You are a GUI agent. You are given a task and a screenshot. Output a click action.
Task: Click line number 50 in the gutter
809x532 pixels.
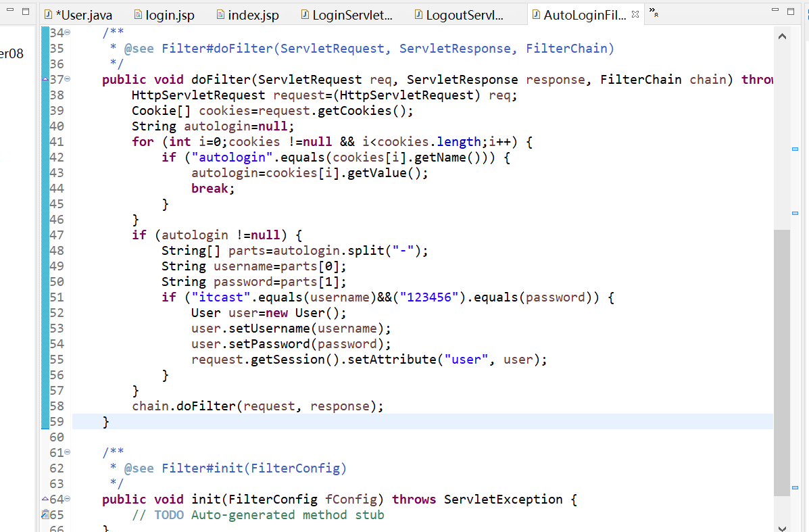[57, 281]
